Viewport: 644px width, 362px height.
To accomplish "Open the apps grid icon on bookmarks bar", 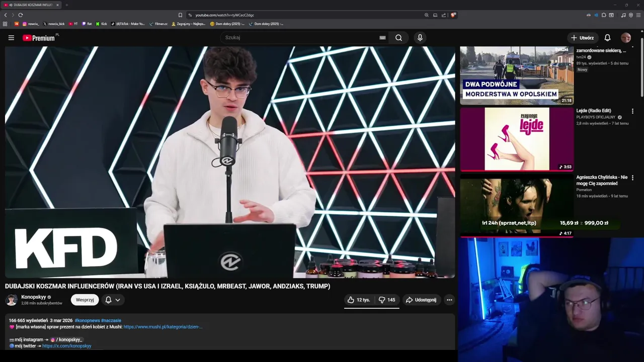I will (5, 24).
